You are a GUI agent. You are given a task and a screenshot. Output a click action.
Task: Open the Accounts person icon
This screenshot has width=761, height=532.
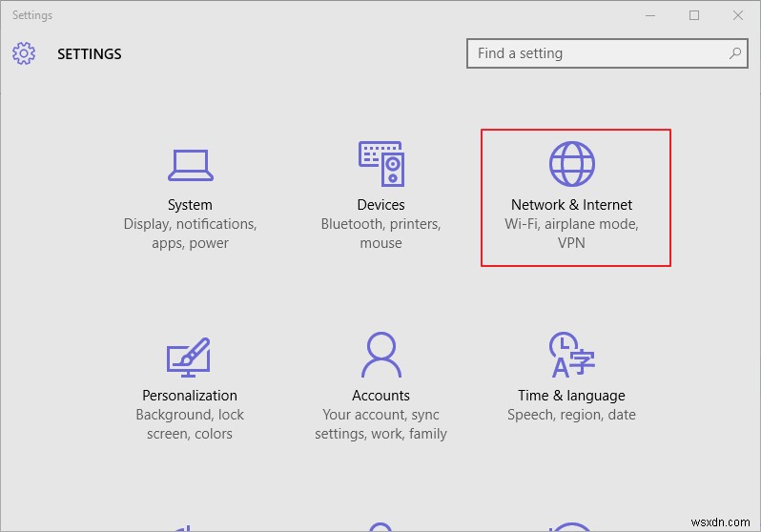(x=381, y=355)
